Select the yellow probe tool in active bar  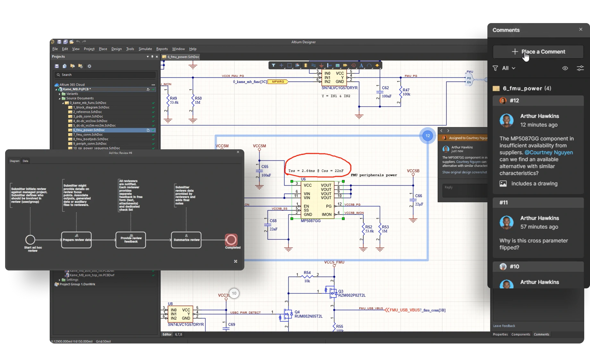[x=377, y=65]
